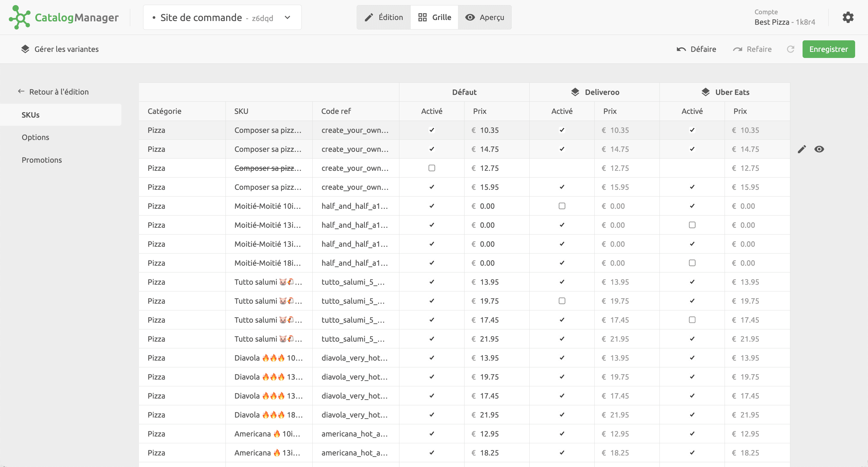Image resolution: width=868 pixels, height=467 pixels.
Task: Open the settings gear
Action: coord(848,17)
